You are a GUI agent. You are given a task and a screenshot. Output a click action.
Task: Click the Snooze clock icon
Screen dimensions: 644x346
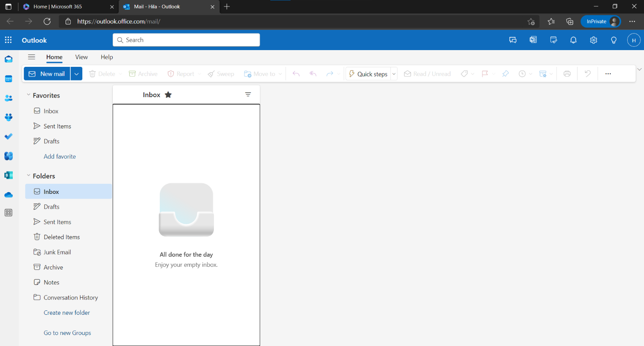522,74
